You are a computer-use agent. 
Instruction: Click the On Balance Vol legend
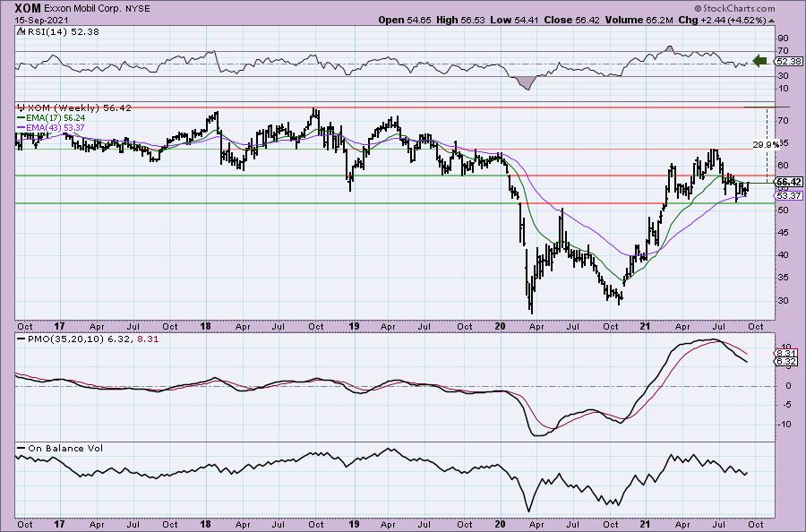click(60, 448)
